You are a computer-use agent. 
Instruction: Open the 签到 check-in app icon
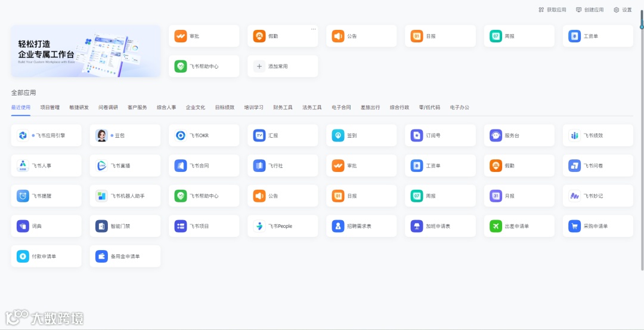pyautogui.click(x=338, y=135)
